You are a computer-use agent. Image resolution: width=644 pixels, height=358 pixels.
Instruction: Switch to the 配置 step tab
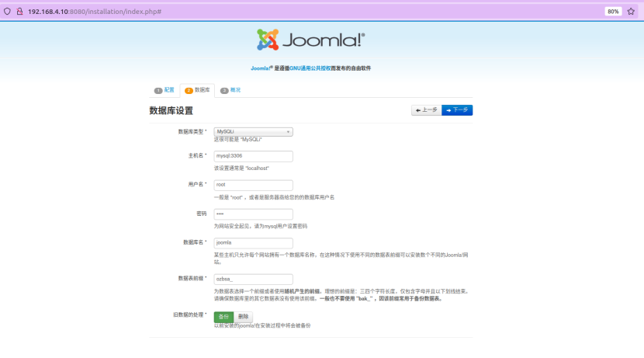pyautogui.click(x=164, y=90)
